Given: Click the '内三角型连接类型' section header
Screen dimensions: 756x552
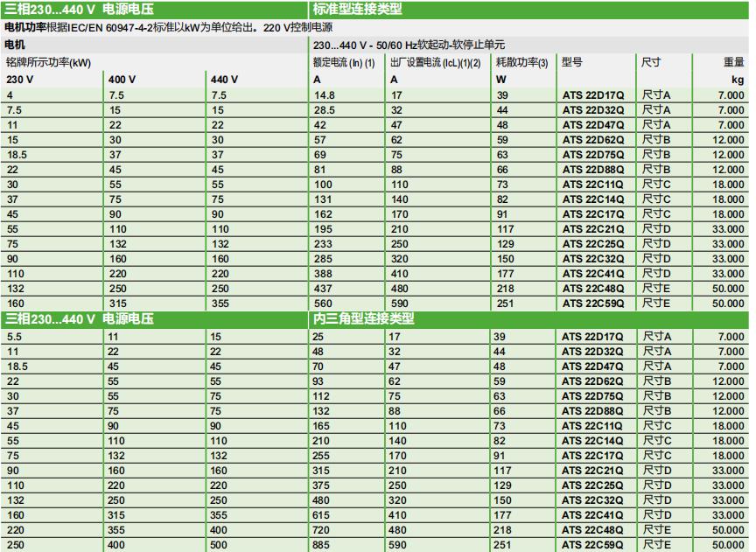Looking at the screenshot, I should 363,318.
